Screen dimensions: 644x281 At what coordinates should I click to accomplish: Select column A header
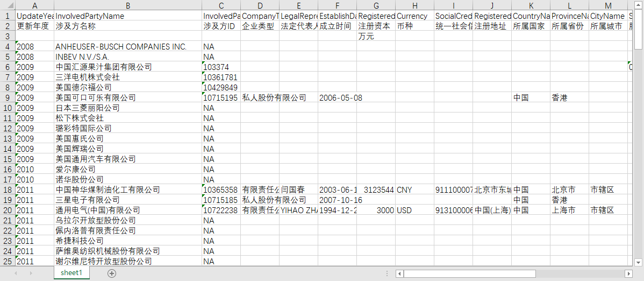point(34,5)
